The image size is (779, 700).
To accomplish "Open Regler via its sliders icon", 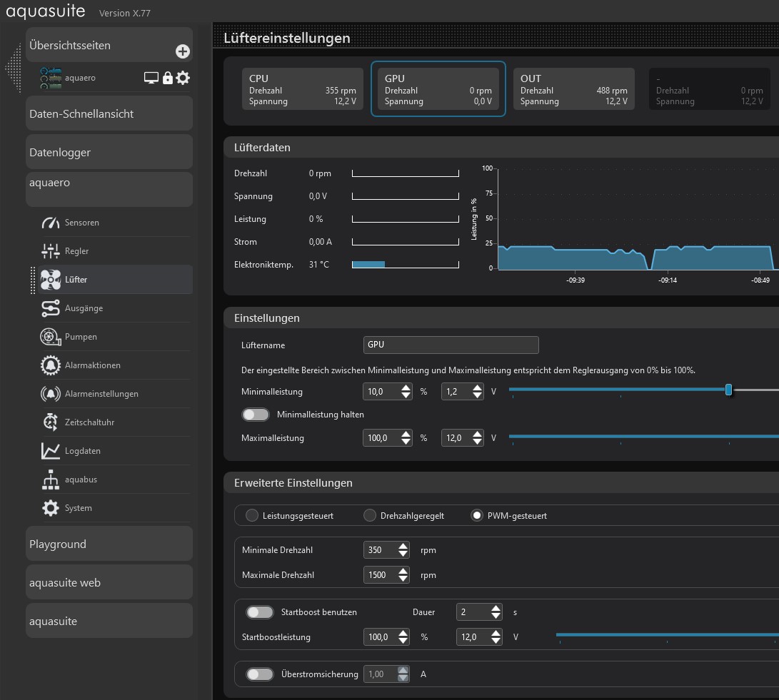I will 51,251.
